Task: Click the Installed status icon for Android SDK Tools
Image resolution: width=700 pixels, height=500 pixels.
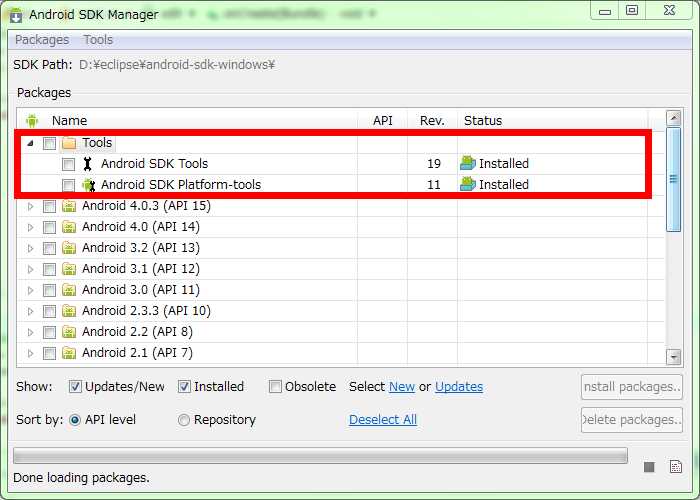Action: pyautogui.click(x=468, y=163)
